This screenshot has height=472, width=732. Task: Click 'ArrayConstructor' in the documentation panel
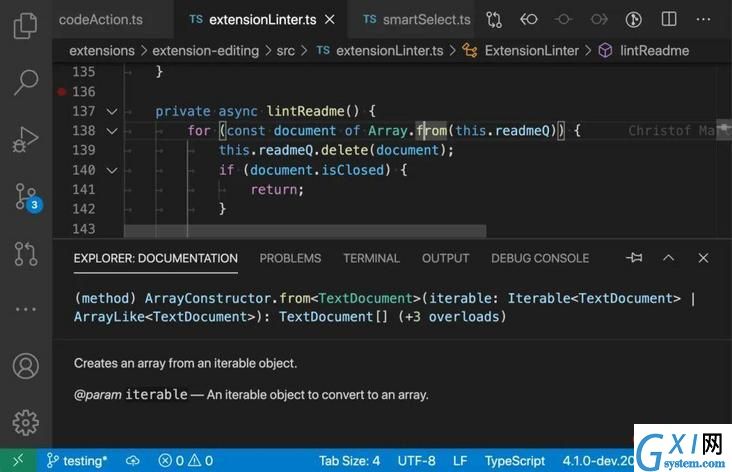coord(208,298)
